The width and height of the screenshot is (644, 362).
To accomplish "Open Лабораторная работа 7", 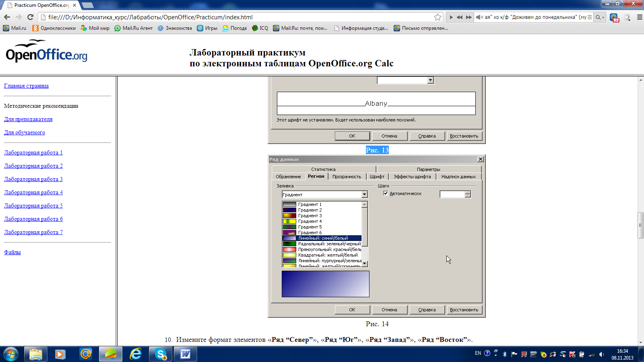I will 33,232.
